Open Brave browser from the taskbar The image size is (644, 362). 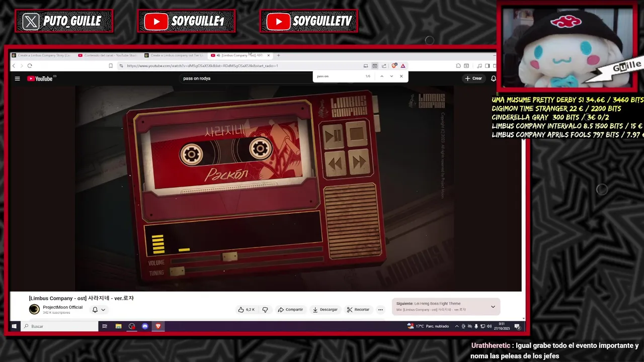(x=158, y=326)
